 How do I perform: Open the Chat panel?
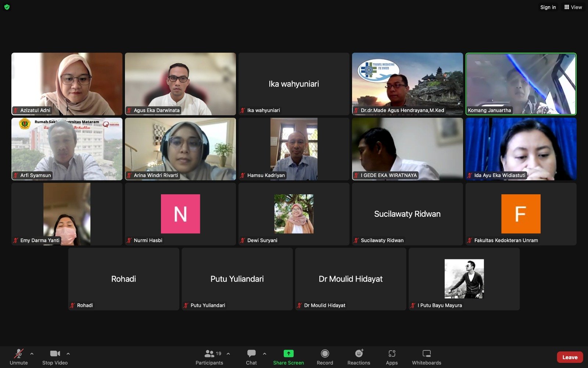(x=251, y=354)
